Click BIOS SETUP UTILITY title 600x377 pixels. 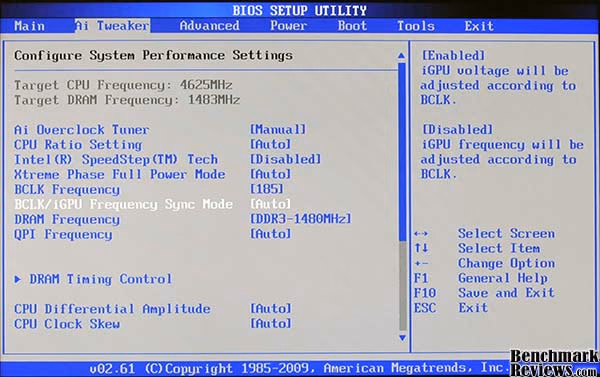(x=300, y=10)
